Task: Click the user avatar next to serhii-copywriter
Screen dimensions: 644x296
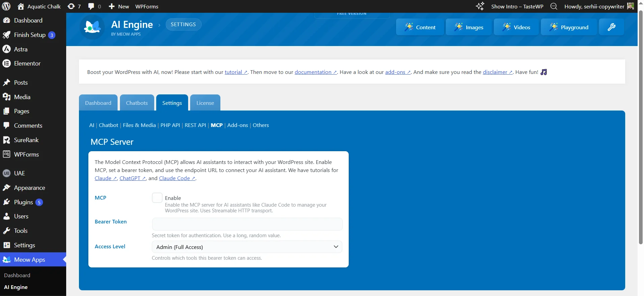Action: [x=631, y=6]
